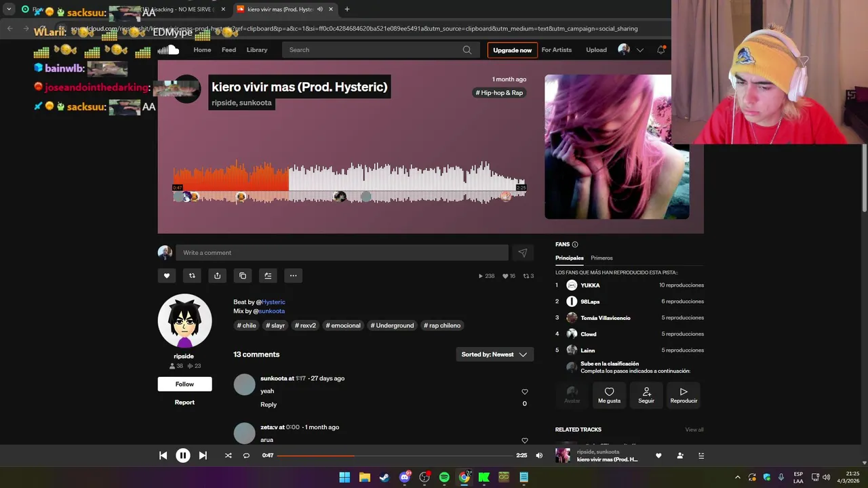Image resolution: width=868 pixels, height=488 pixels.
Task: Open the More options ellipsis button
Action: [293, 276]
